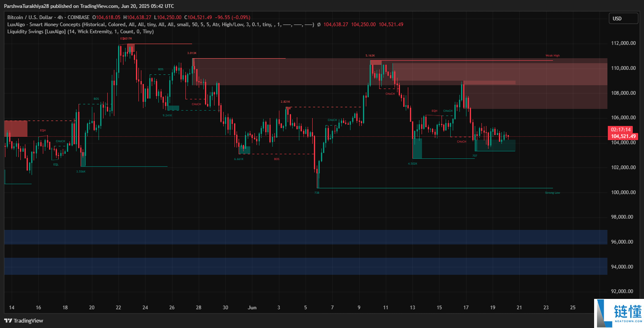Click the COINBASE exchange name in the legend
This screenshot has height=328, width=644.
[x=78, y=17]
